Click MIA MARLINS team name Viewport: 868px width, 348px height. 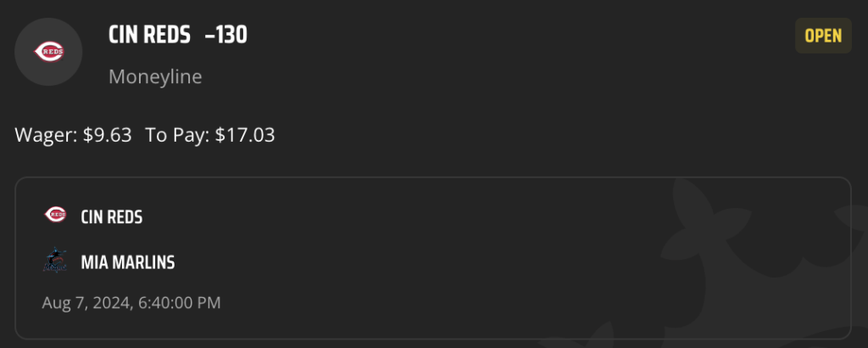click(x=128, y=262)
